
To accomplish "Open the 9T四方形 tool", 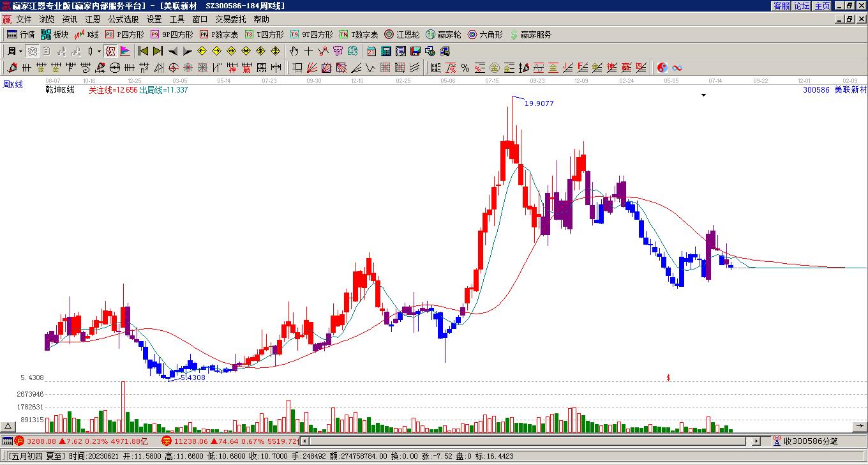I will tap(311, 34).
